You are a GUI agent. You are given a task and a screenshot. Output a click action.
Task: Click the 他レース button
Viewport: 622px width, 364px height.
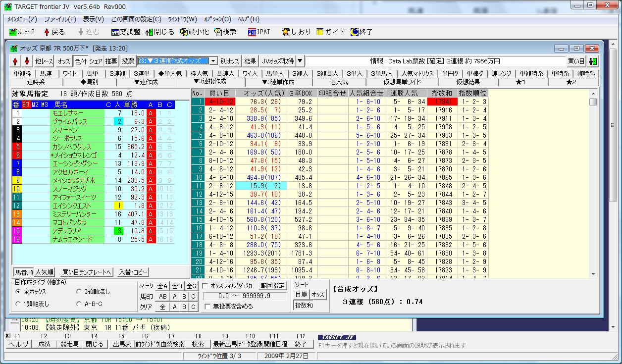point(44,61)
